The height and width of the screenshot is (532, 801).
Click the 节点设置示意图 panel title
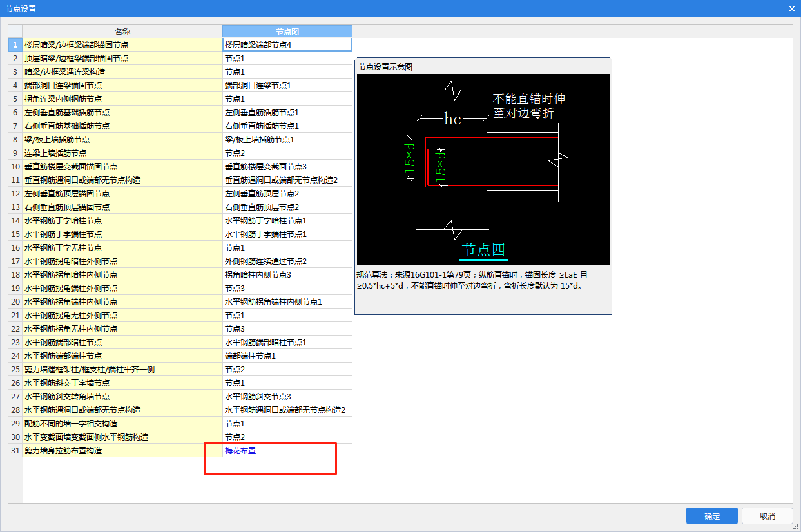tap(385, 66)
